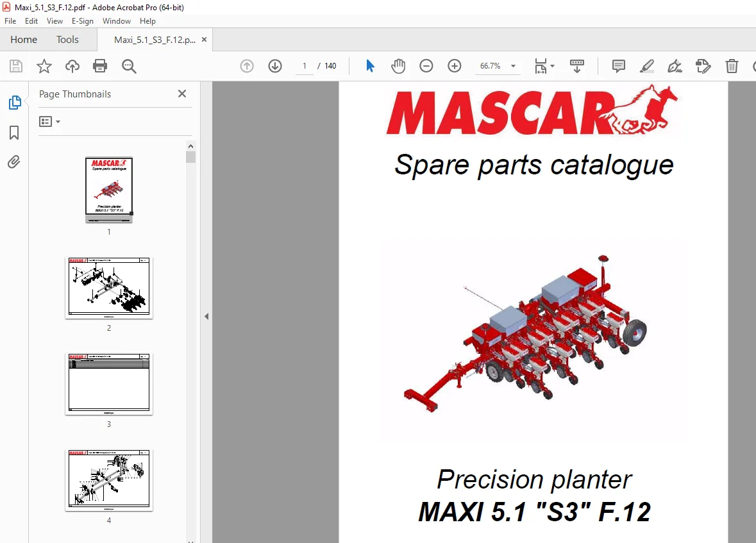Activate the Selection arrow tool
The image size is (756, 543).
click(370, 65)
